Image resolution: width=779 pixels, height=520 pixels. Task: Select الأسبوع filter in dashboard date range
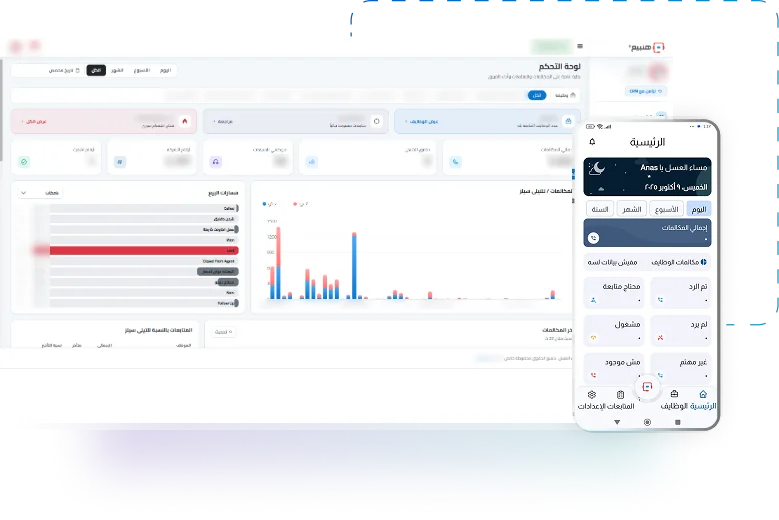(142, 71)
